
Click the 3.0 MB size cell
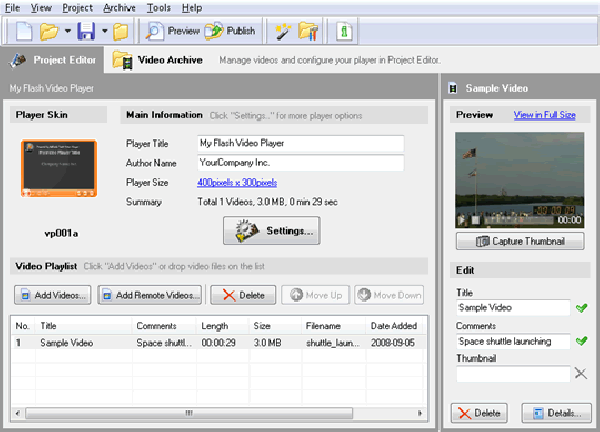tap(267, 343)
